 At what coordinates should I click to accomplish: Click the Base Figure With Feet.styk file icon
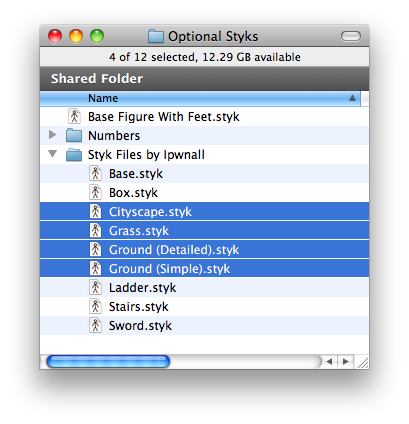(74, 116)
